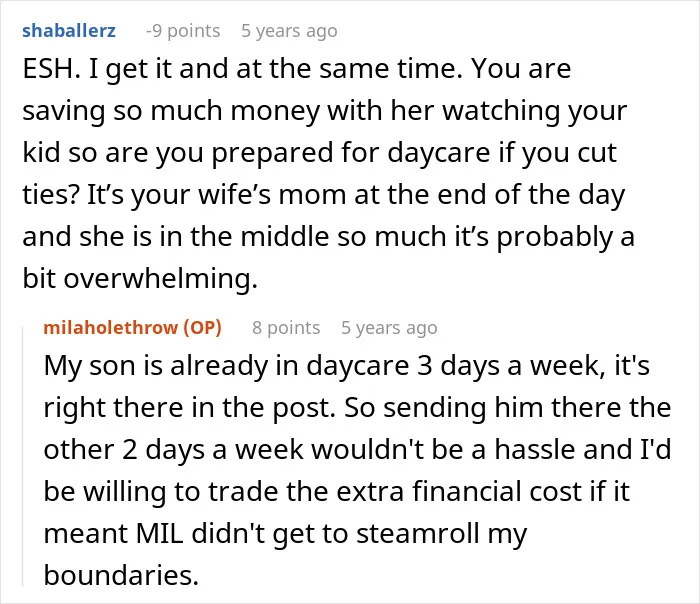Viewport: 700px width, 604px height.
Task: Click the 8 points score label
Action: (x=286, y=328)
